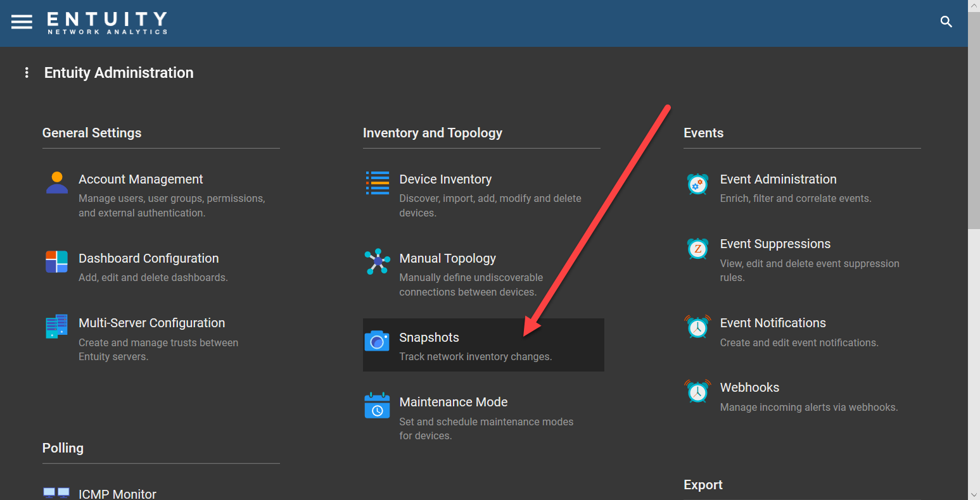Open Maintenance Mode settings
The image size is (980, 500).
click(x=454, y=402)
